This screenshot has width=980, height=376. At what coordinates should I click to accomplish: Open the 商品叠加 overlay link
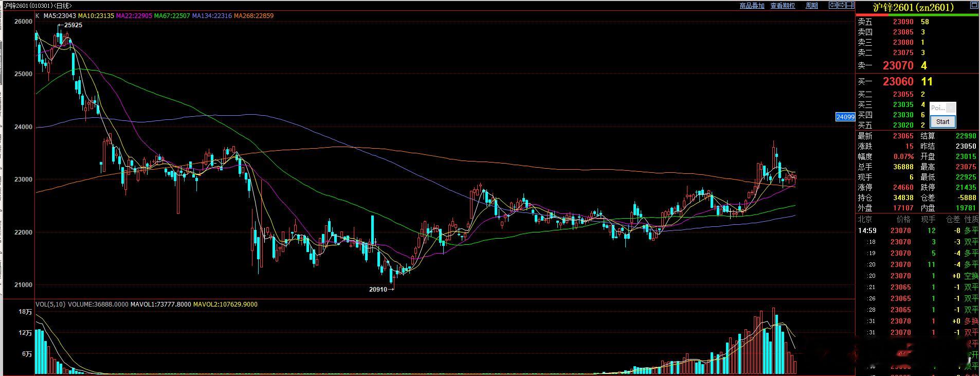[752, 6]
